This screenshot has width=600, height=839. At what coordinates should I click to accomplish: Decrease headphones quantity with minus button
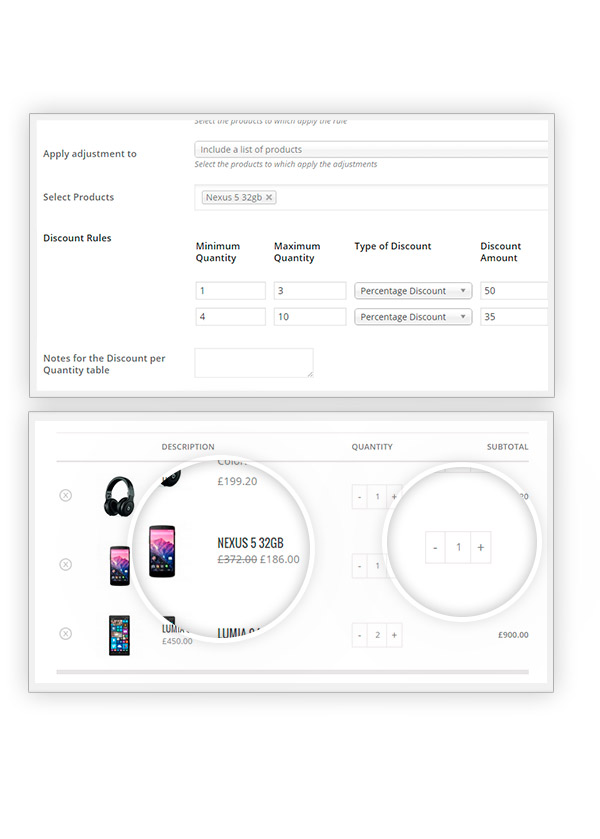click(360, 497)
